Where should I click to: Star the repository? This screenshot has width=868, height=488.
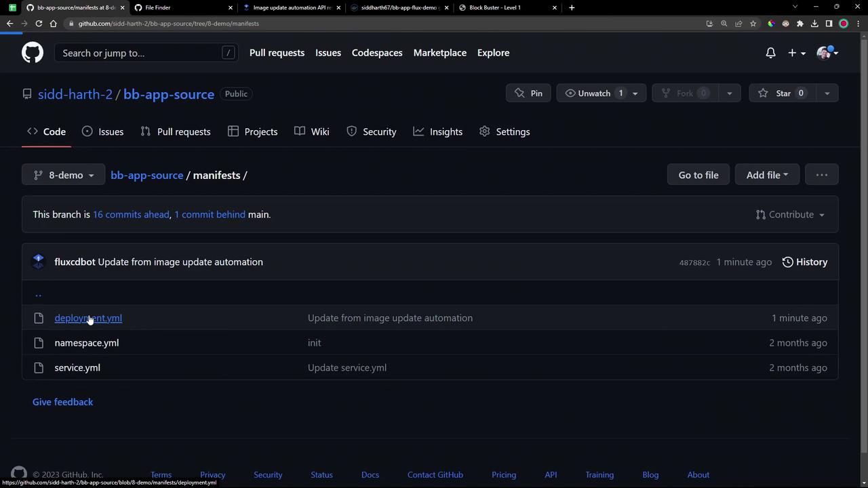tap(782, 94)
